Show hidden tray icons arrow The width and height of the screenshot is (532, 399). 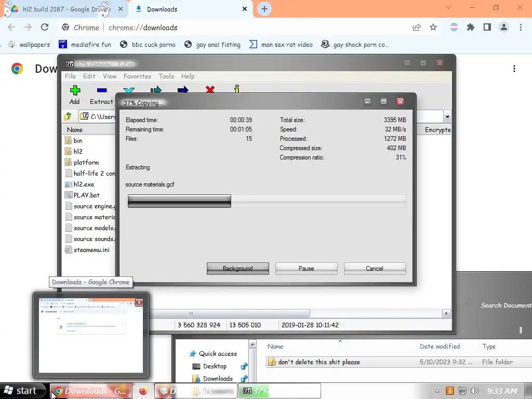[x=437, y=391]
